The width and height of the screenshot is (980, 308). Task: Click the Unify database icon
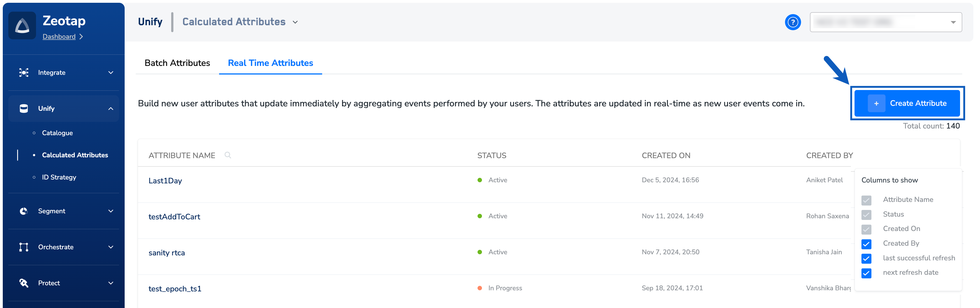24,108
